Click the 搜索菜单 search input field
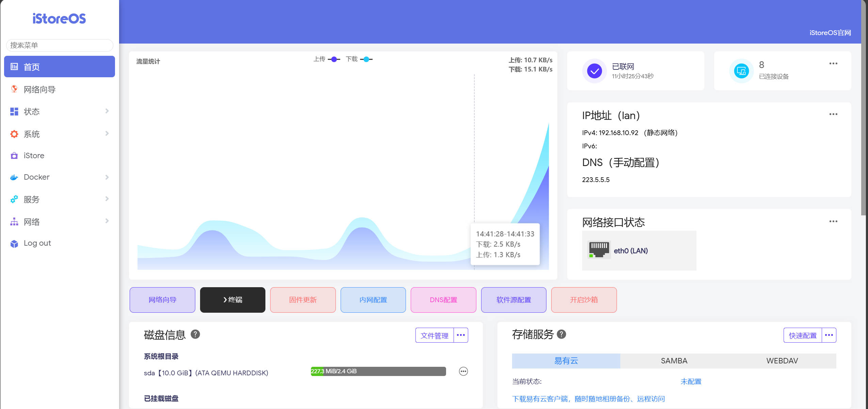 (60, 45)
